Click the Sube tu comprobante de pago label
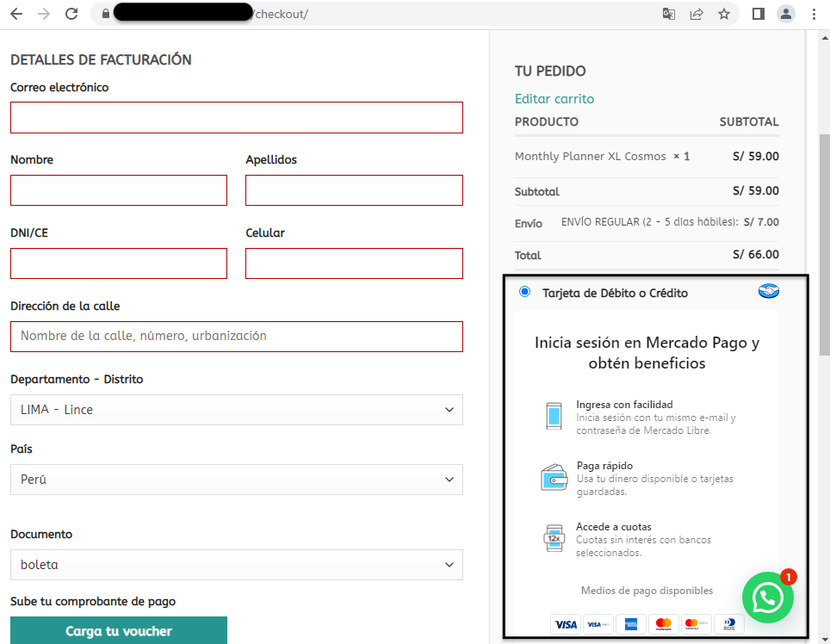Screen dimensions: 830x644 coord(93,601)
